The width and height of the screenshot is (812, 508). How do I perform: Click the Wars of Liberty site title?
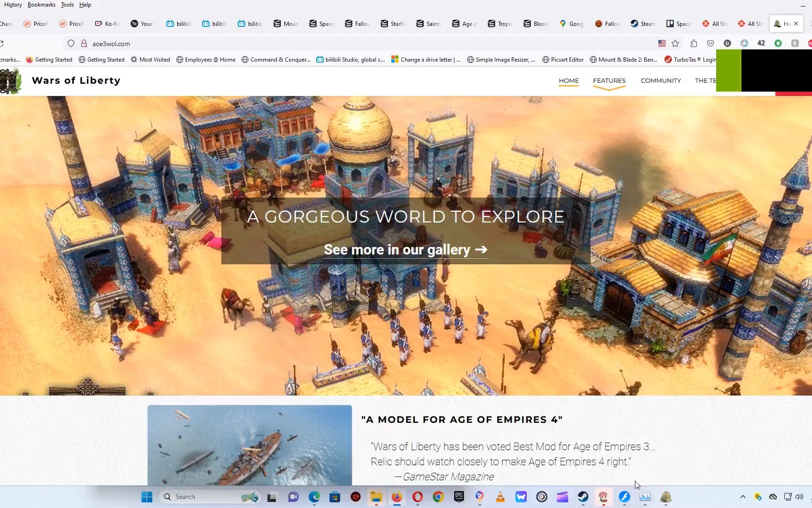tap(76, 80)
